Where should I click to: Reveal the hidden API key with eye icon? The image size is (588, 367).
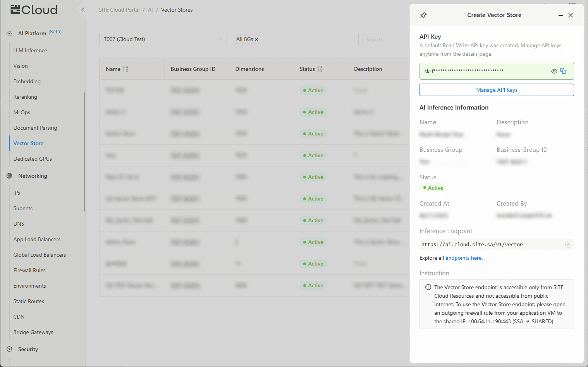click(554, 71)
